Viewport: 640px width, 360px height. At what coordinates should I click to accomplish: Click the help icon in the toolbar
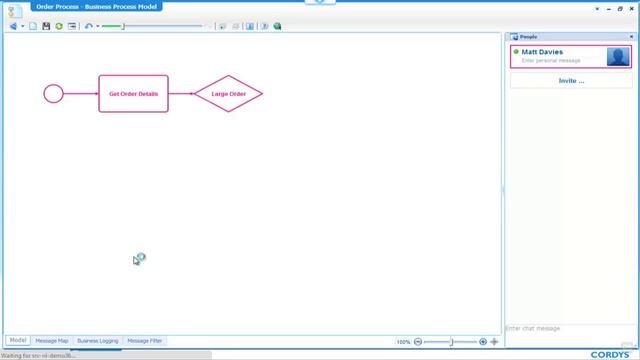264,26
